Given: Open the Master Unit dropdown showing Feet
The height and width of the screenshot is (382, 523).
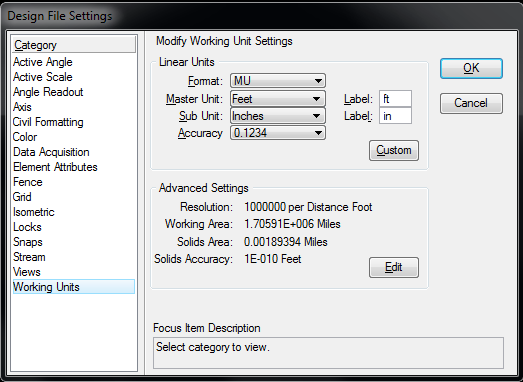Looking at the screenshot, I should [x=278, y=99].
